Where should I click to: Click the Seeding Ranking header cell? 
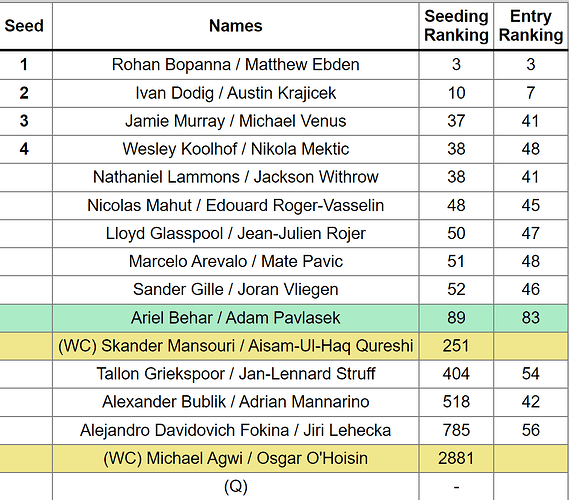[x=456, y=26]
